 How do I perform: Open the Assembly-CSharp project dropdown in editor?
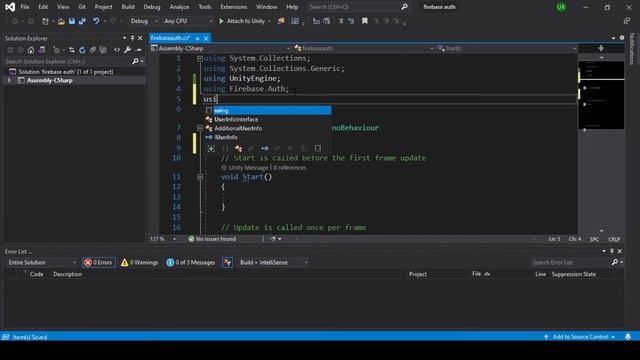[221, 49]
